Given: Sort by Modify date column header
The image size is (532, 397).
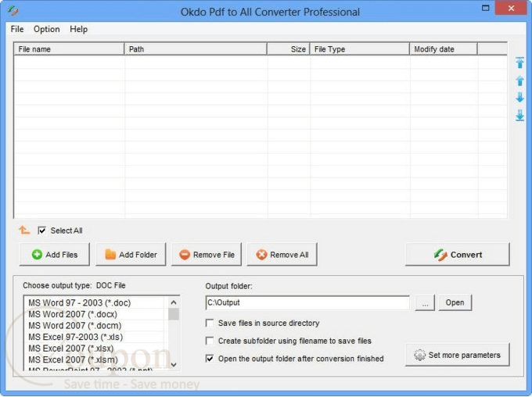Looking at the screenshot, I should click(x=444, y=49).
